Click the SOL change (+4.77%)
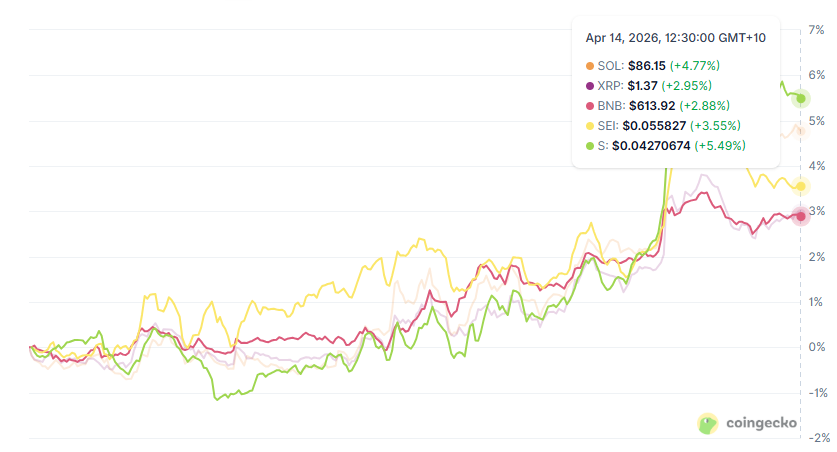 (694, 66)
